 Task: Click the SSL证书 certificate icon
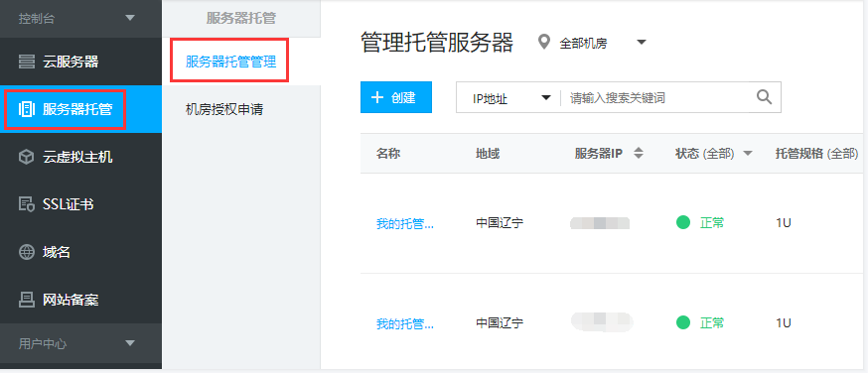pos(26,204)
